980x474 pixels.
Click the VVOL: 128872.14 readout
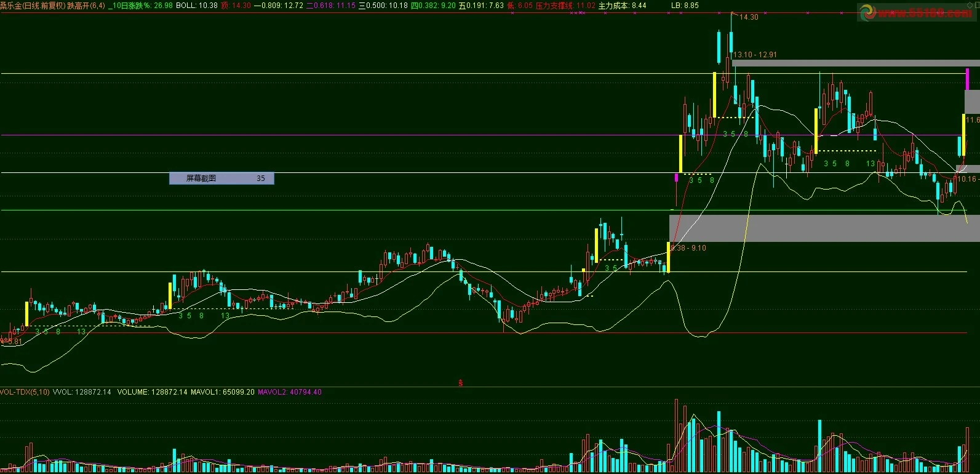coord(82,392)
